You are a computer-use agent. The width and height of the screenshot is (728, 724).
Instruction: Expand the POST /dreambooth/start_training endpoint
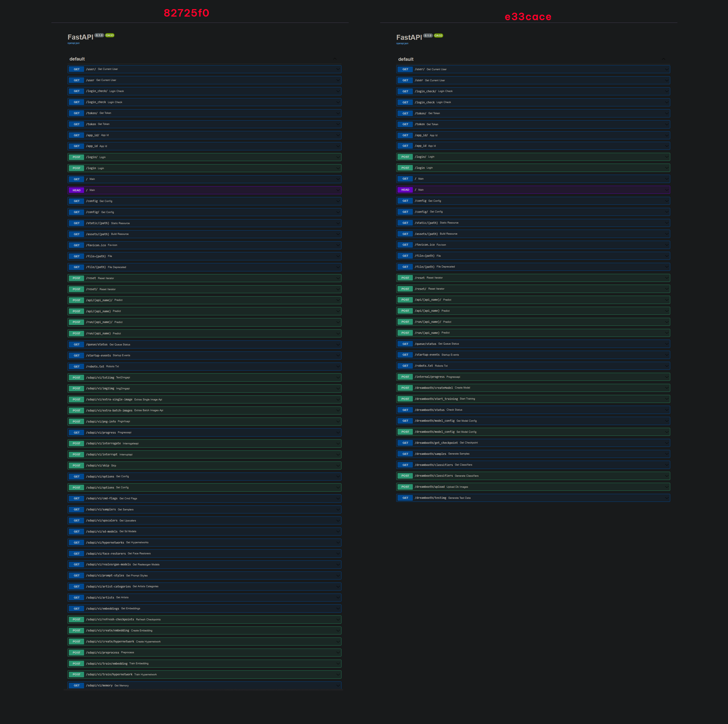click(667, 398)
